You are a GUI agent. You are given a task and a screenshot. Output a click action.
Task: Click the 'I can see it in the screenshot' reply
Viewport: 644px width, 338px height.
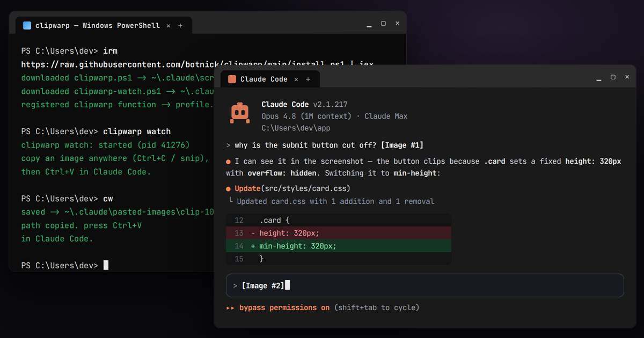point(423,167)
